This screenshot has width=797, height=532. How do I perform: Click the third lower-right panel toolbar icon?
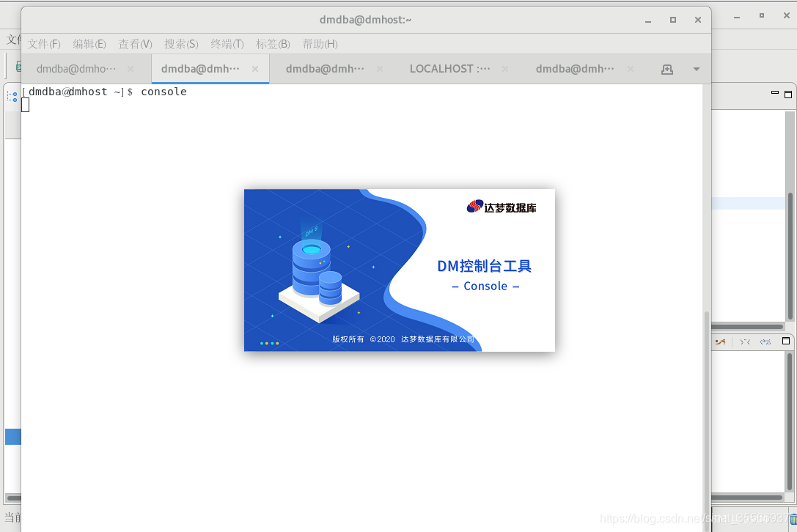[x=765, y=342]
